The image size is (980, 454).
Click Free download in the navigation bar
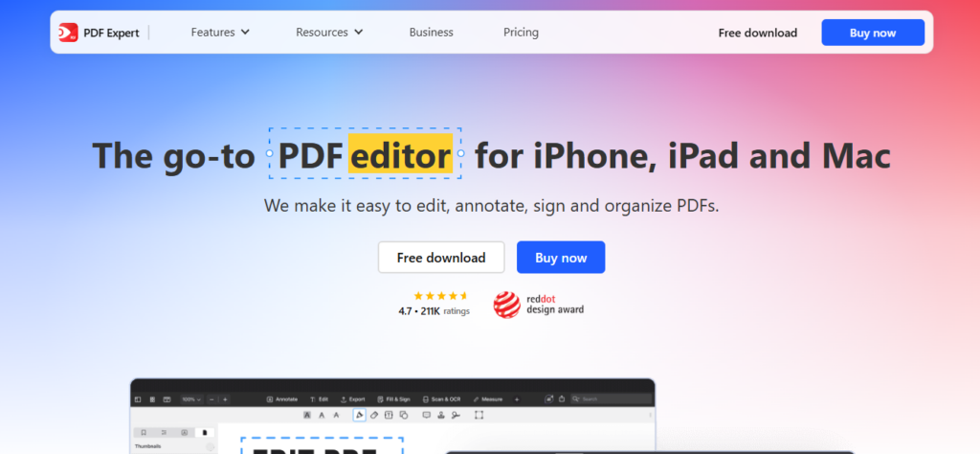coord(758,34)
